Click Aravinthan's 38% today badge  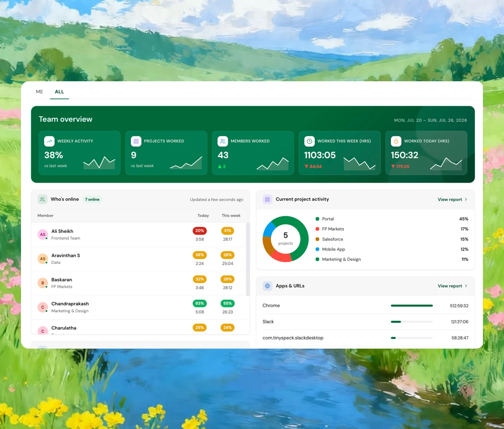coord(200,255)
